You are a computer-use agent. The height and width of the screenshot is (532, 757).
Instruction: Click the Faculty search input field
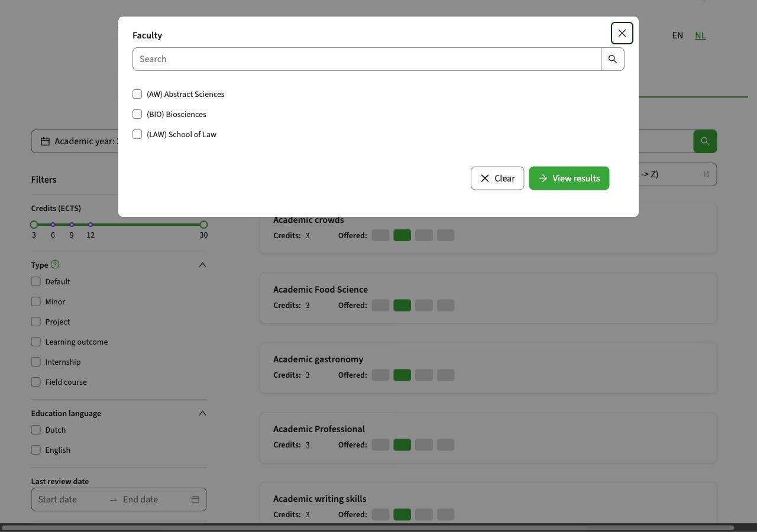pos(367,59)
